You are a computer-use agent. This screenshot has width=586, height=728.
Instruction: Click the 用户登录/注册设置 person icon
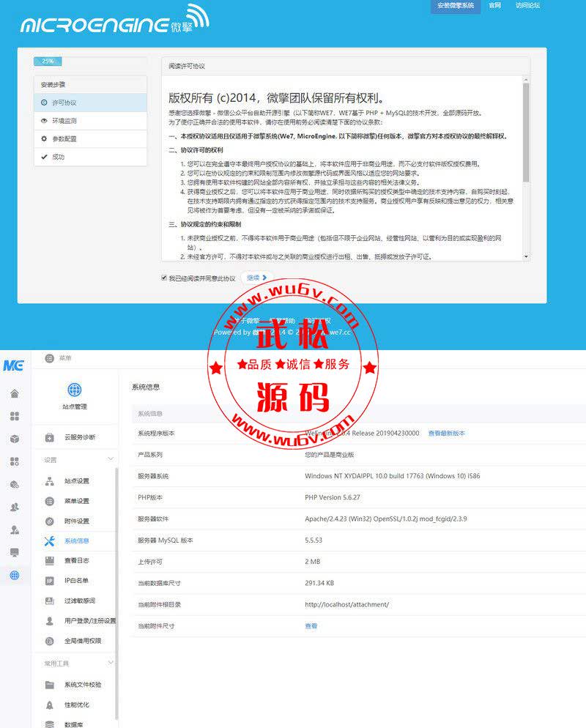tap(50, 621)
